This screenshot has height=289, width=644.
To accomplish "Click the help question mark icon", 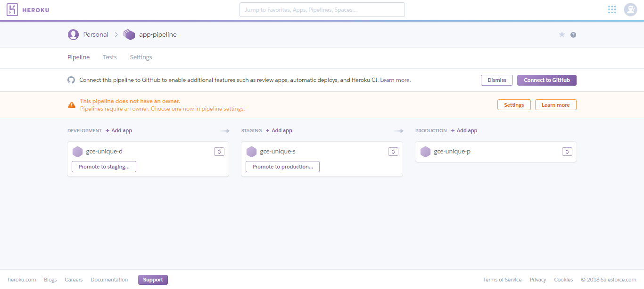I will (x=573, y=35).
